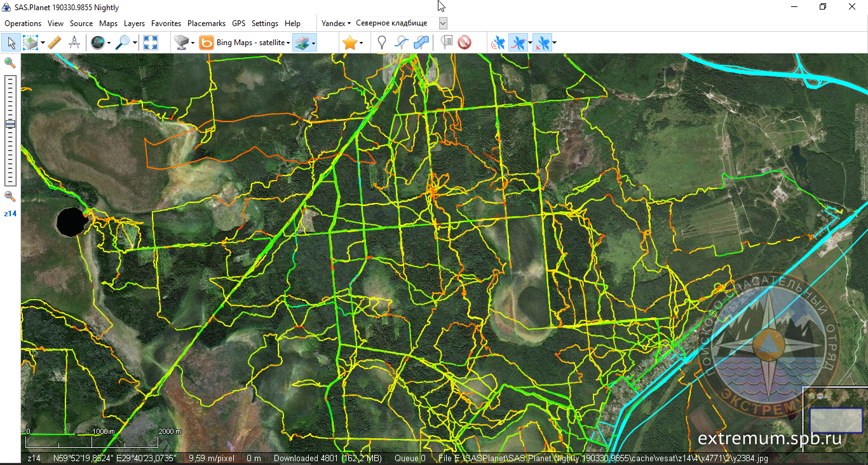Click the orange Bing map icon
Screen dimensions: 868x465
[x=207, y=43]
